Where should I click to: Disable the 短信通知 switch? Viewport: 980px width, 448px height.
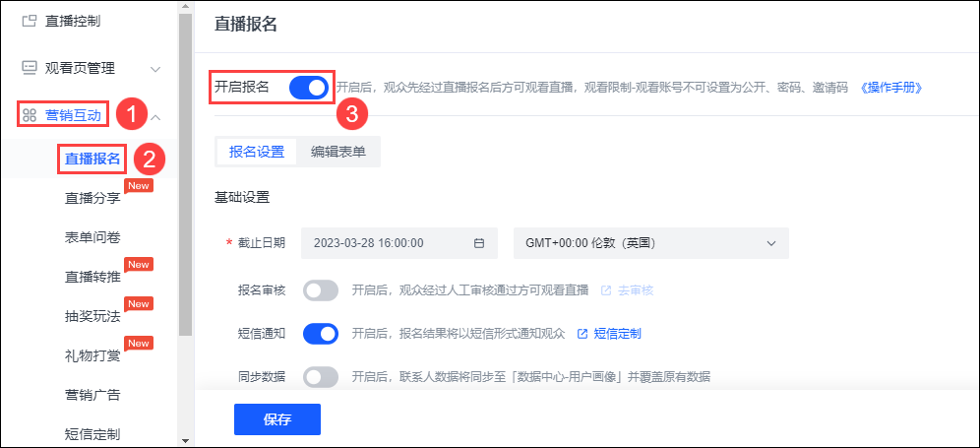pyautogui.click(x=321, y=334)
